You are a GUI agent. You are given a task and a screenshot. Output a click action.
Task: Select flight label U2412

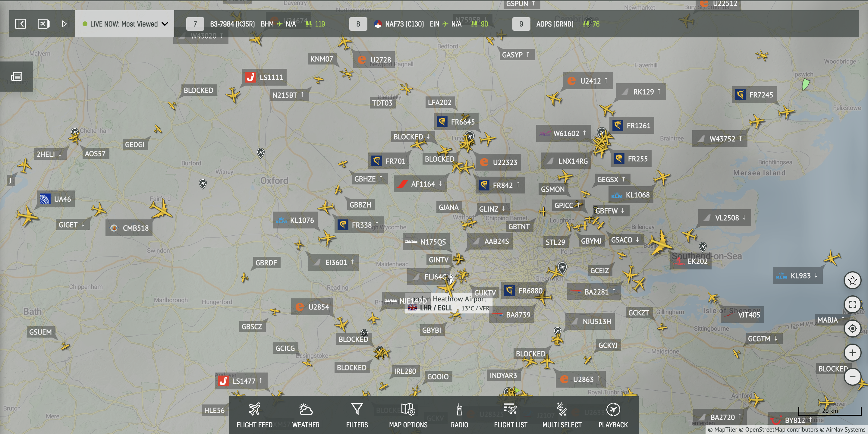tap(588, 81)
